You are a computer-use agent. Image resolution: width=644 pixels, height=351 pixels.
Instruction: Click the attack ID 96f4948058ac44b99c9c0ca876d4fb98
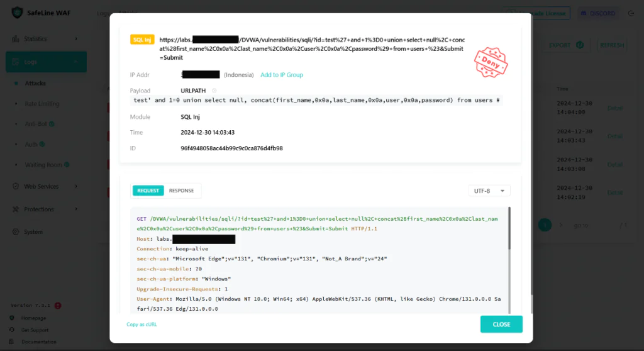coord(231,148)
